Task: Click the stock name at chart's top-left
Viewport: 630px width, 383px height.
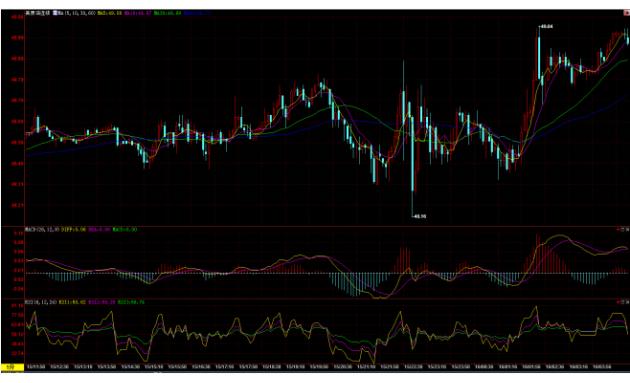Action: (38, 13)
